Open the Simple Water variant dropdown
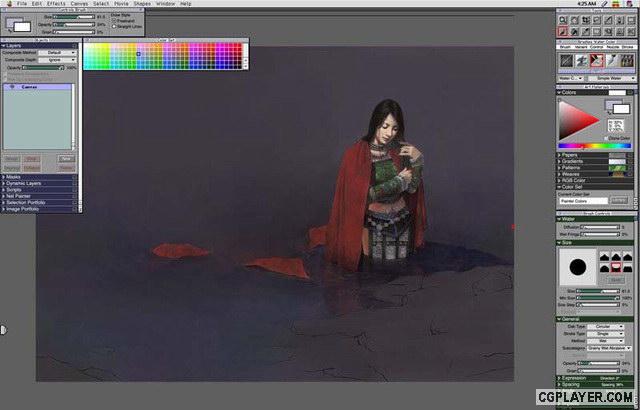The height and width of the screenshot is (410, 640). point(611,78)
